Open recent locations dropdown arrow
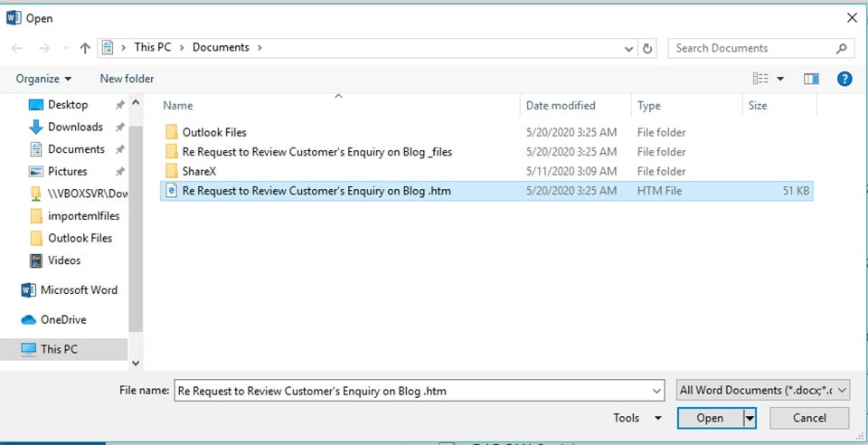 coord(66,48)
